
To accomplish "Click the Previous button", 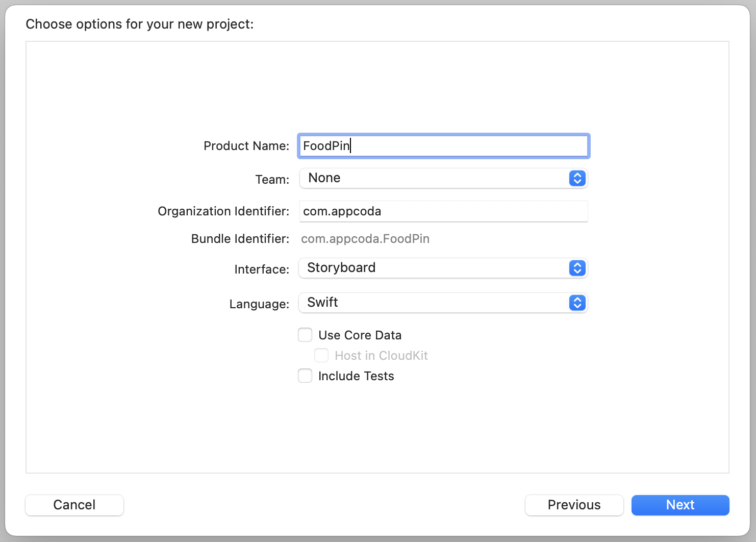I will click(574, 505).
